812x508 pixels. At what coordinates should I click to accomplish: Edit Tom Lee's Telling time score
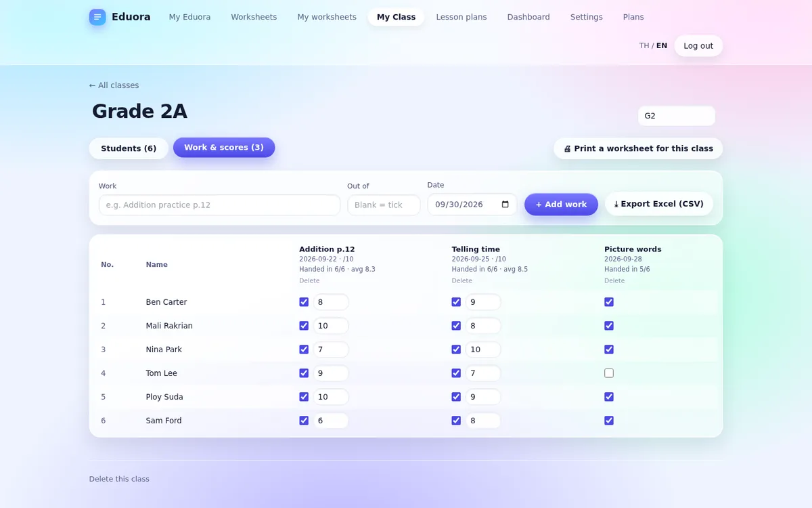coord(483,373)
